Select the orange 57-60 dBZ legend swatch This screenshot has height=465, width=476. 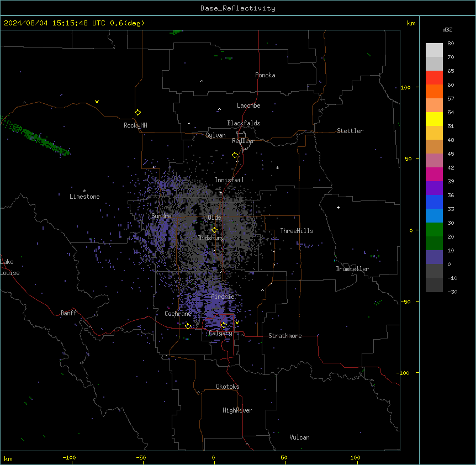(x=434, y=91)
